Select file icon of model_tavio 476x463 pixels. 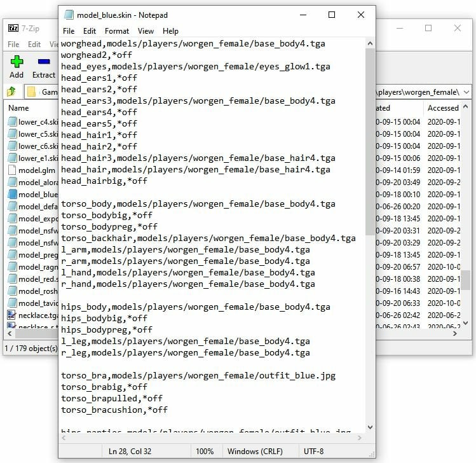click(x=12, y=303)
